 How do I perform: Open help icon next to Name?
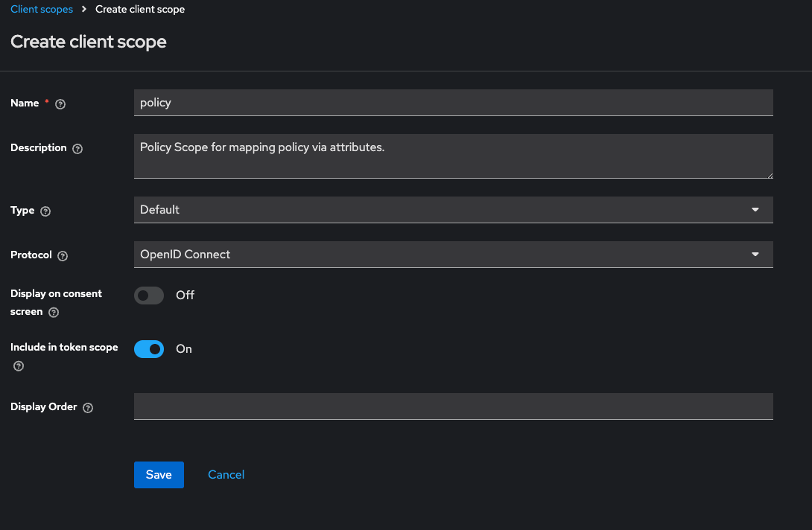point(60,104)
